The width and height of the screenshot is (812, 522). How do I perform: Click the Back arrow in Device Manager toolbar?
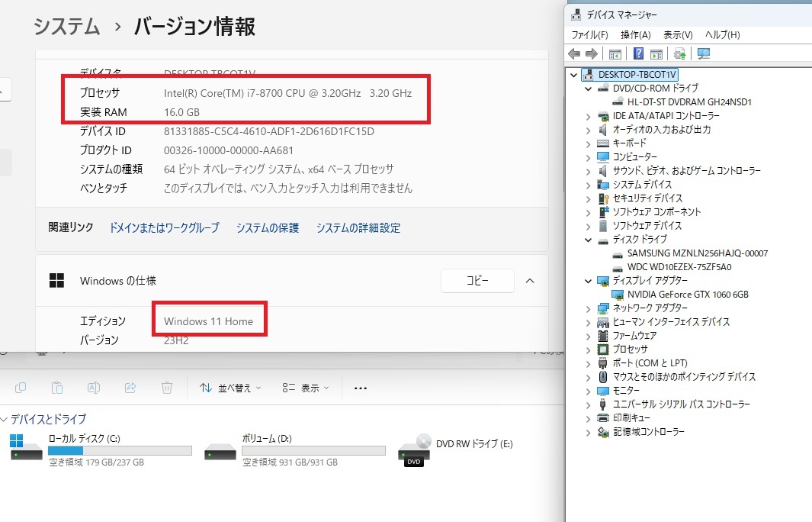574,53
